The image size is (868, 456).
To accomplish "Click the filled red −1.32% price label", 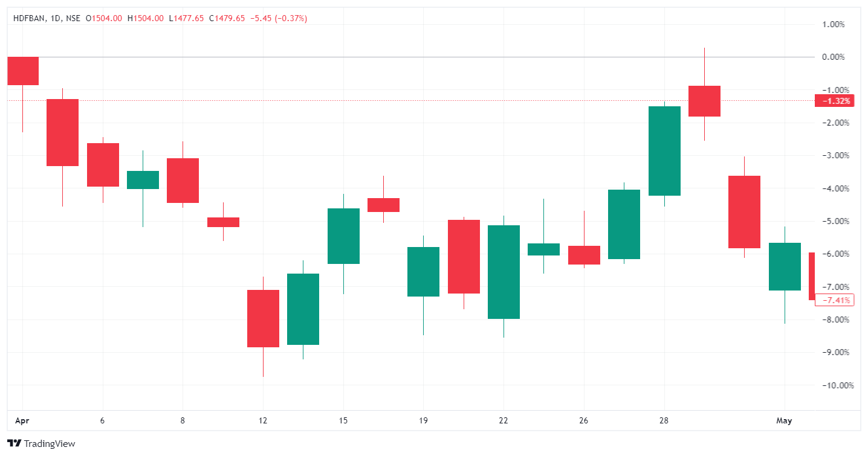I will click(834, 101).
